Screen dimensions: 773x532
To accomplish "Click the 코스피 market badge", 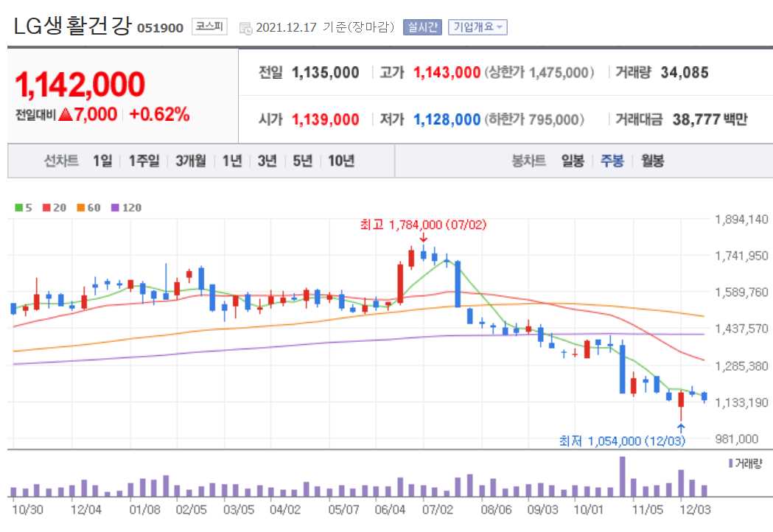I will [210, 27].
